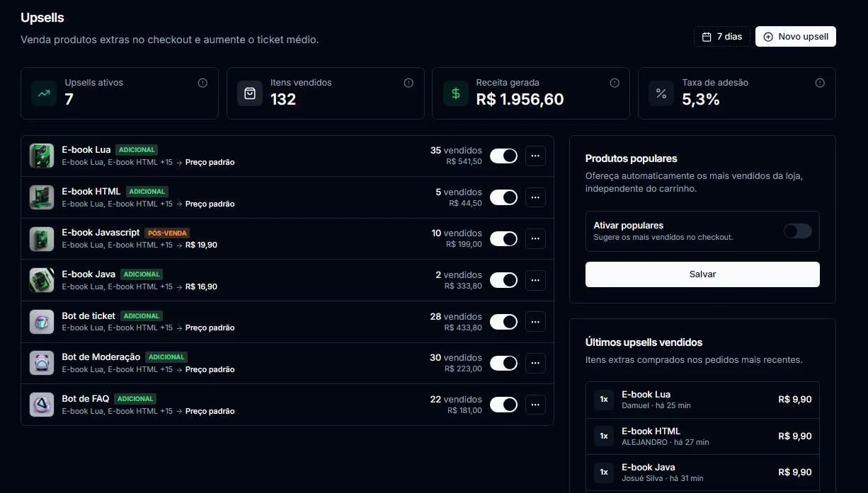Open the 7 dias period selector

click(x=722, y=37)
